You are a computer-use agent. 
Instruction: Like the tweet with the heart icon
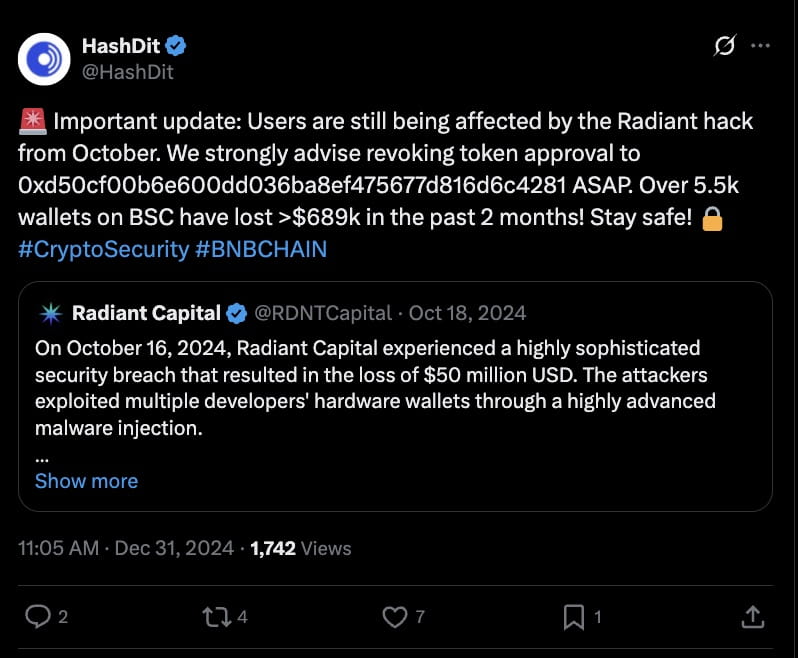tap(395, 617)
